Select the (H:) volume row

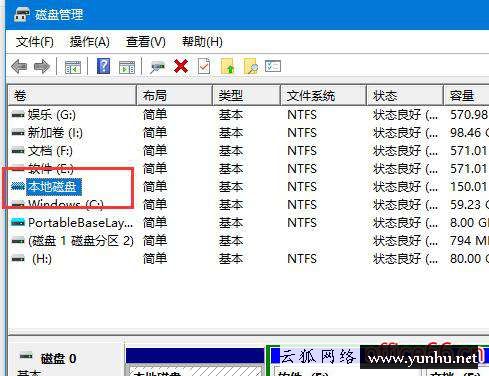[x=248, y=259]
